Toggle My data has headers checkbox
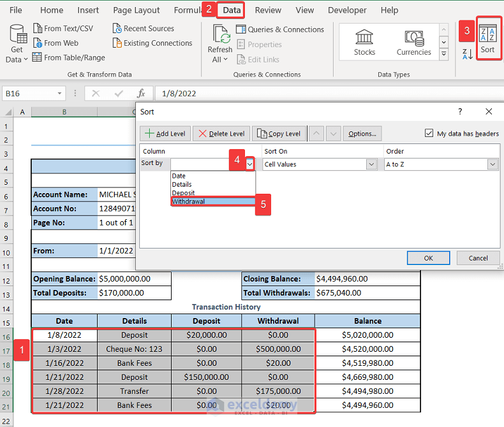The width and height of the screenshot is (504, 427). pos(429,134)
